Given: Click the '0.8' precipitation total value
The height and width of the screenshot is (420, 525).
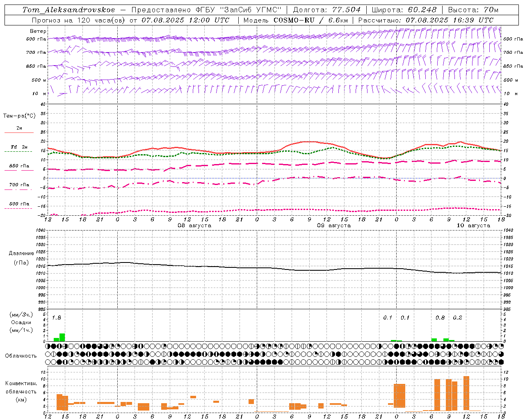Looking at the screenshot, I should [x=440, y=318].
